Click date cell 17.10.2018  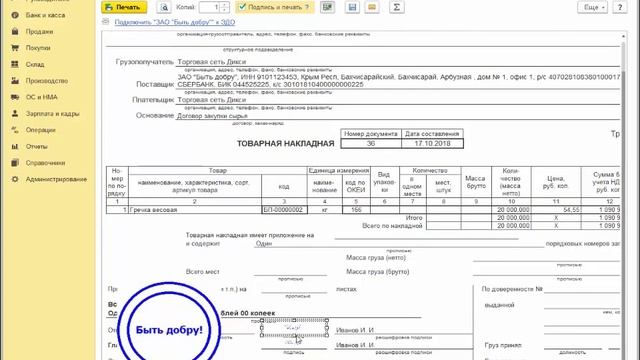tap(432, 144)
